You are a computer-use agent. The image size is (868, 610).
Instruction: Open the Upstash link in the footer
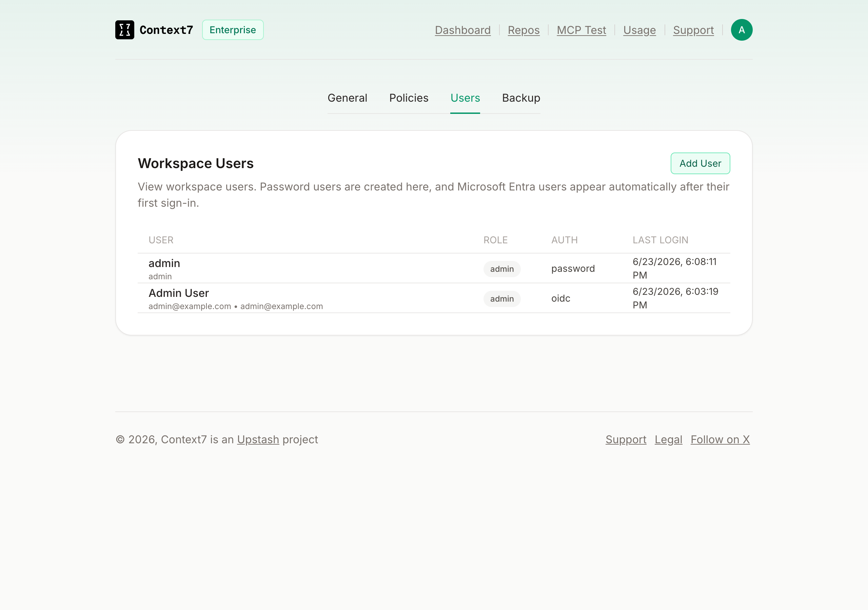click(258, 439)
